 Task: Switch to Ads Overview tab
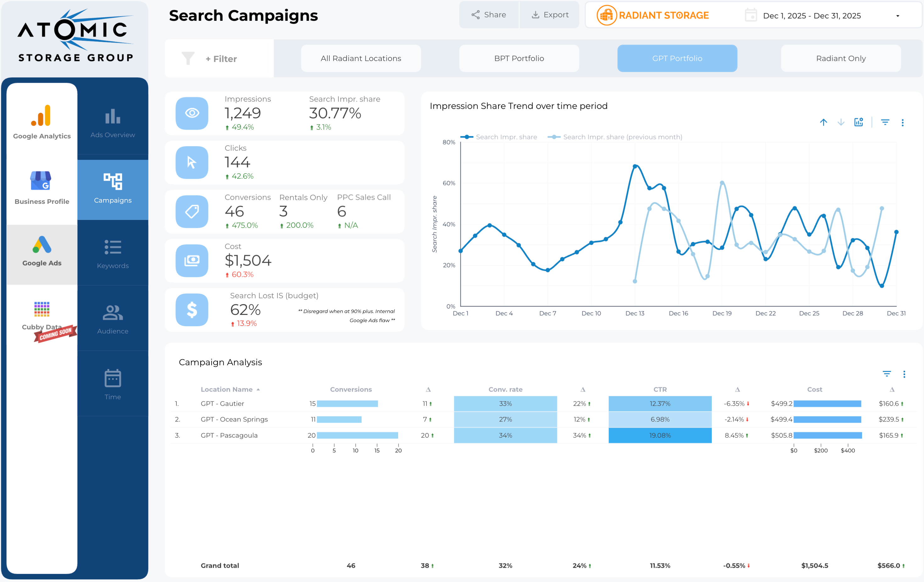click(112, 123)
